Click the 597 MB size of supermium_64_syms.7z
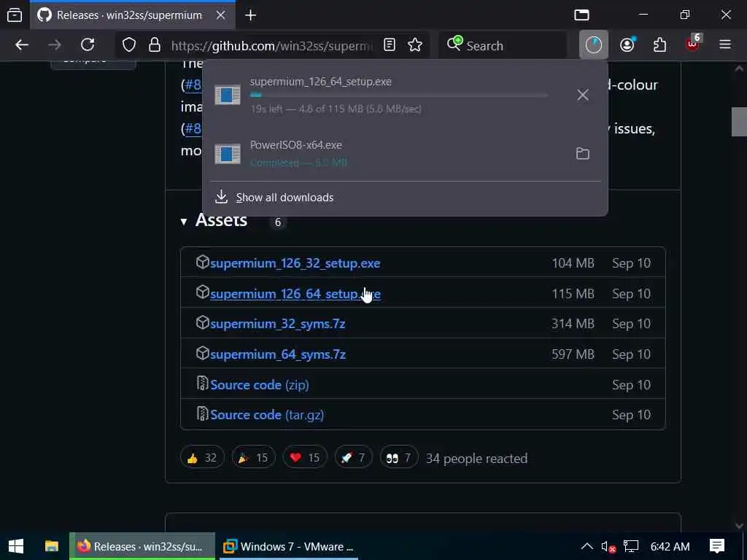Screen dimensions: 747x560 point(573,354)
